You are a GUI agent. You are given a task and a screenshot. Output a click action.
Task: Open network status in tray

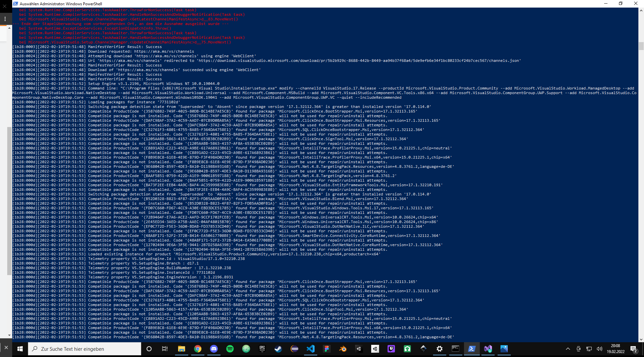click(x=589, y=349)
